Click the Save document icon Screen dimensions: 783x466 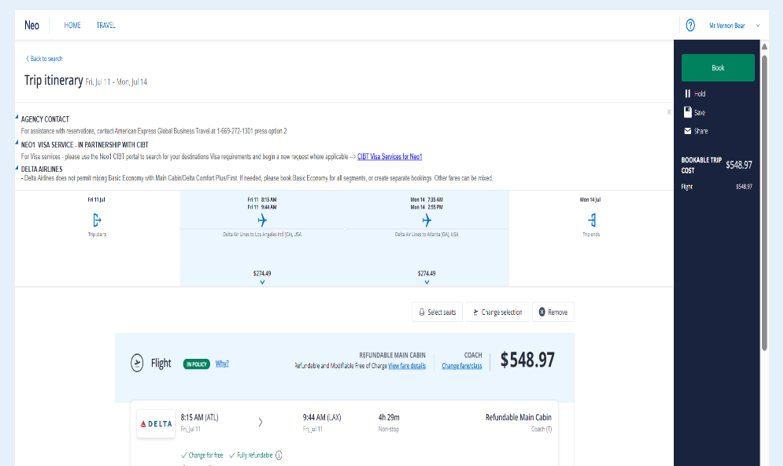point(688,112)
